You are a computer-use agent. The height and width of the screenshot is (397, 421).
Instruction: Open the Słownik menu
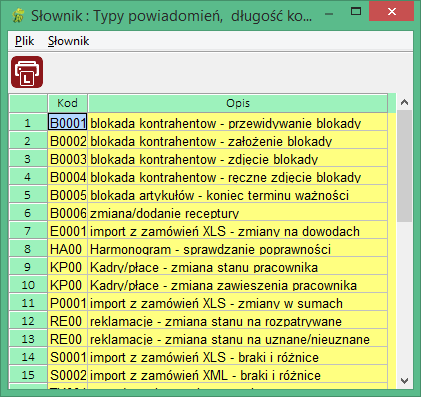pos(68,41)
